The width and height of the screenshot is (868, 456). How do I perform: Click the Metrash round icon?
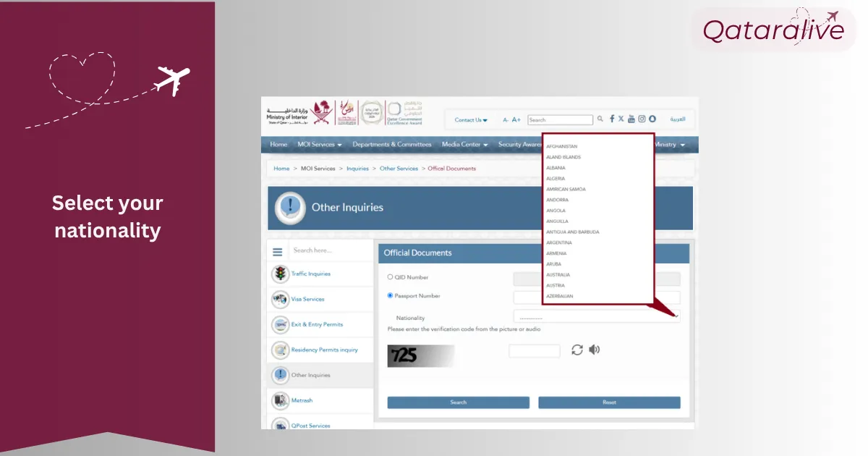coord(280,400)
